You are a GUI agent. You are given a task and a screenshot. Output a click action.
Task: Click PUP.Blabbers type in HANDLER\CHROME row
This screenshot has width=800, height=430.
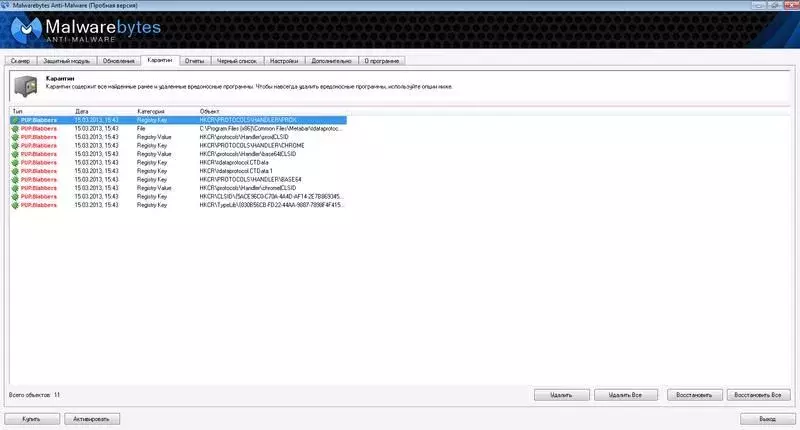[x=39, y=146]
